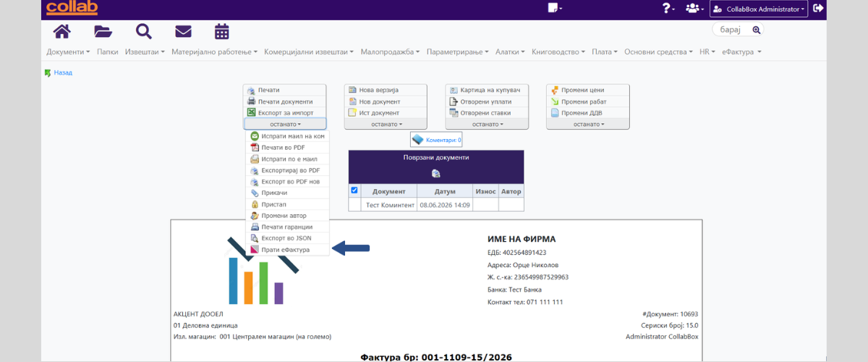868x362 pixels.
Task: Open the folder icon in toolbar
Action: coord(103,31)
